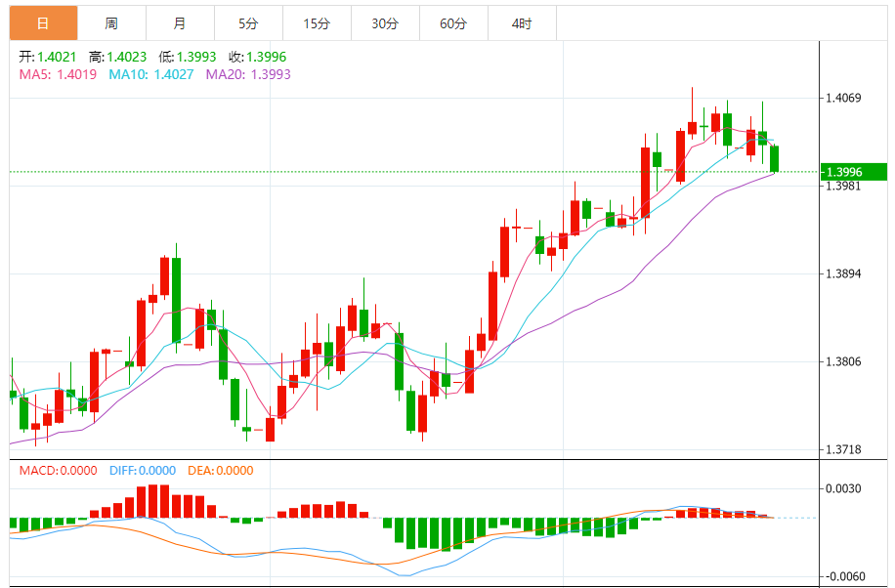
Task: Click the DEA value label
Action: tap(221, 470)
